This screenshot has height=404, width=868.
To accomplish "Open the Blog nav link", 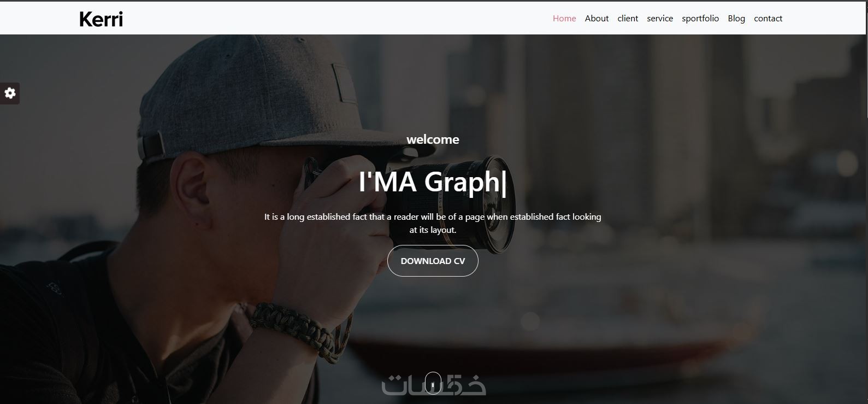I will coord(736,19).
